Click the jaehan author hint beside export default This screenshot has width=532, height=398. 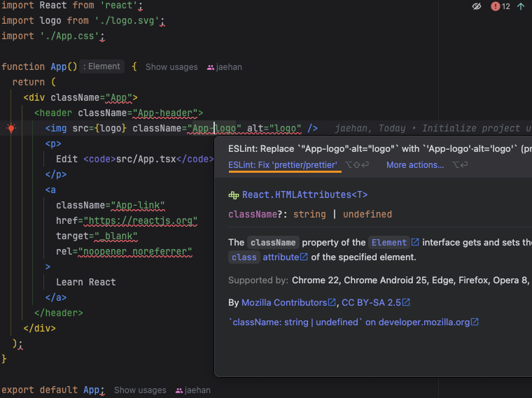[193, 390]
